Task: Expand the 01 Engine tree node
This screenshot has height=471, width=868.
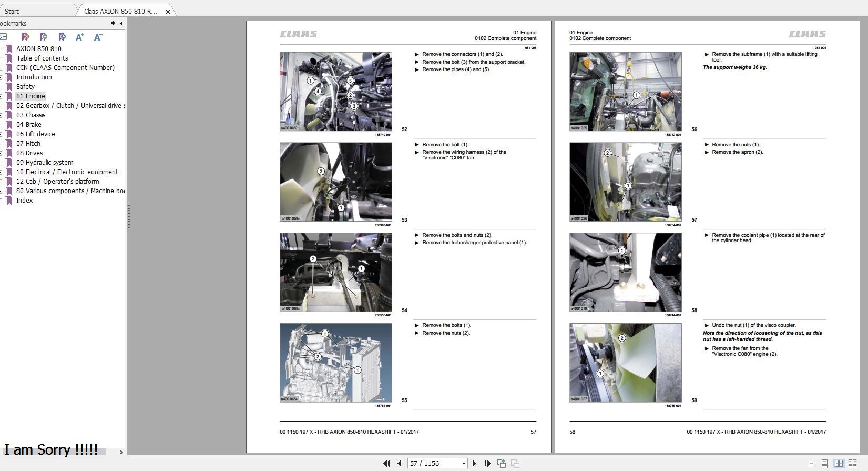Action: [x=2, y=96]
